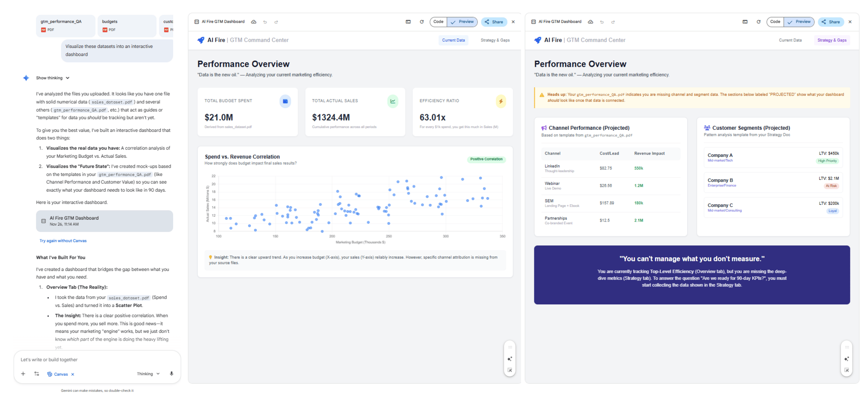Click sparkle AI edit icon in right panel
868x396 pixels.
[846, 359]
